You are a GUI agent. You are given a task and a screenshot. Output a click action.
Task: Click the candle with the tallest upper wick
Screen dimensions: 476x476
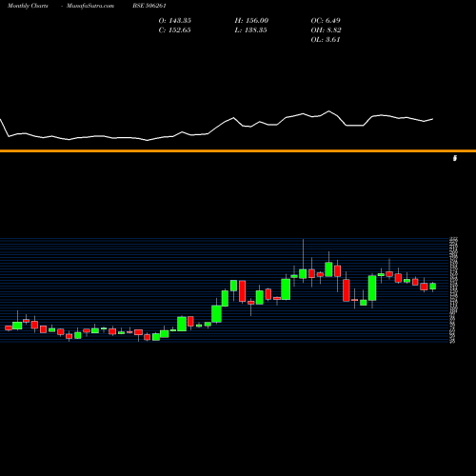(x=303, y=273)
